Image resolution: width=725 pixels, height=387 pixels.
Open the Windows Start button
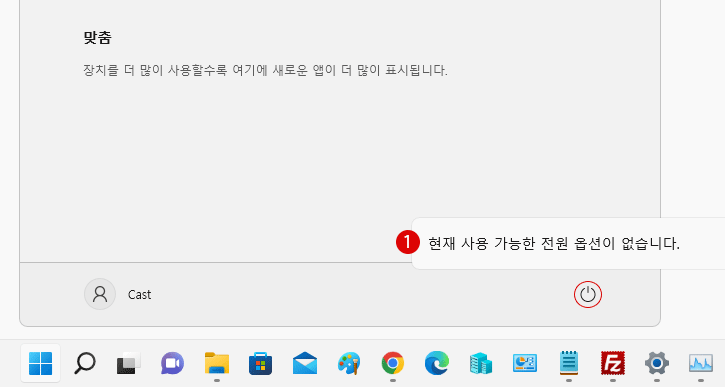click(x=41, y=363)
